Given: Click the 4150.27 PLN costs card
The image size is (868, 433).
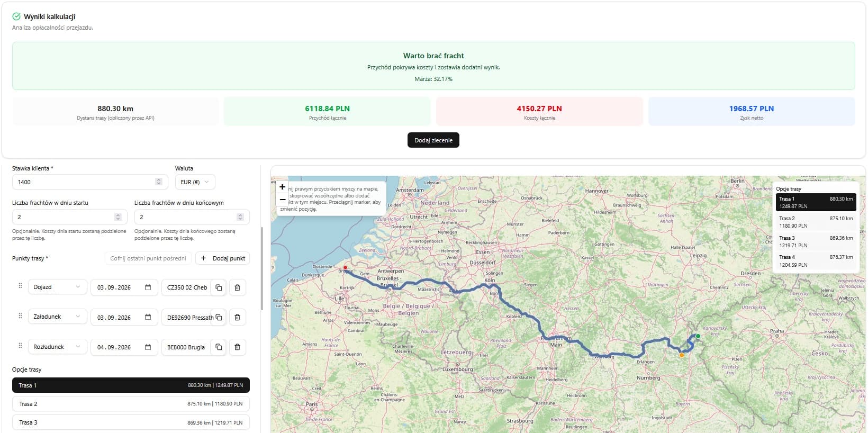Looking at the screenshot, I should click(539, 111).
